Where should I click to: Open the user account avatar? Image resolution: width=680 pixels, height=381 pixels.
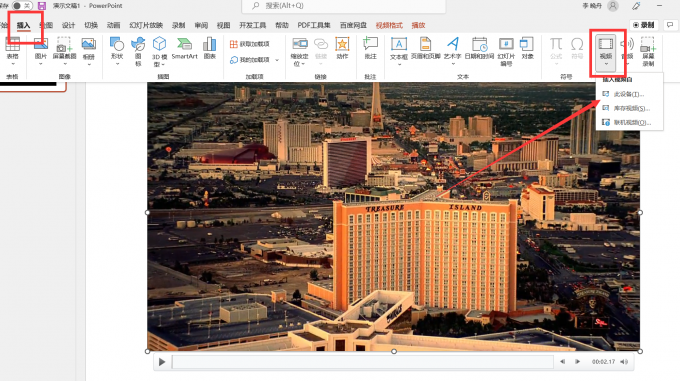click(613, 6)
